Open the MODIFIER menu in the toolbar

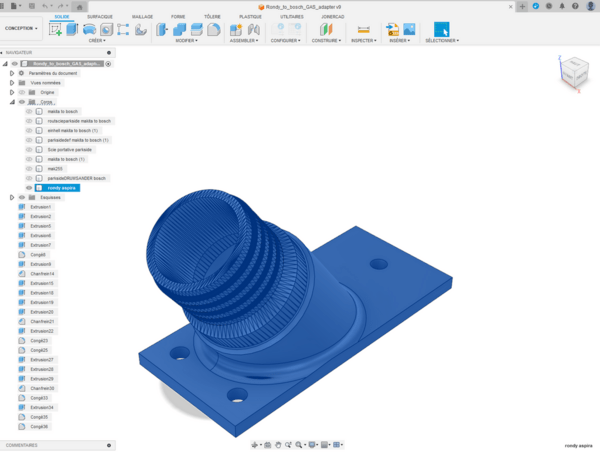pos(186,41)
